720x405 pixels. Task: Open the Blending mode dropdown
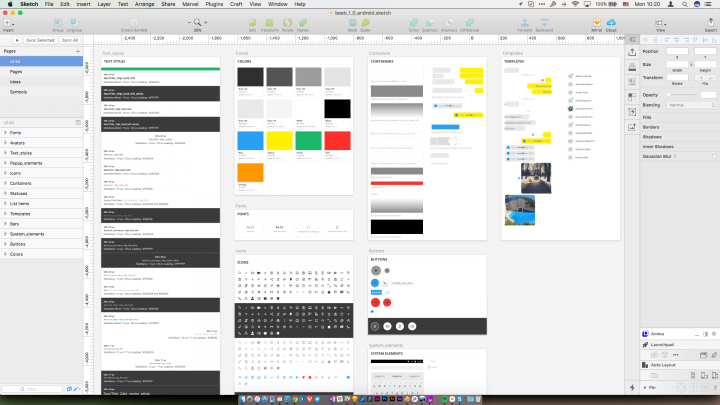[x=691, y=105]
